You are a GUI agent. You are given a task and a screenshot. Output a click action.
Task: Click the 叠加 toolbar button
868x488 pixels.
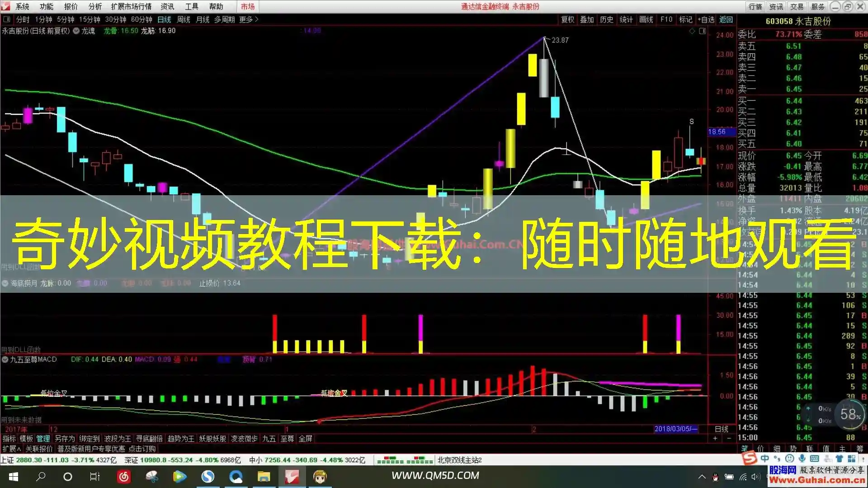(x=587, y=19)
